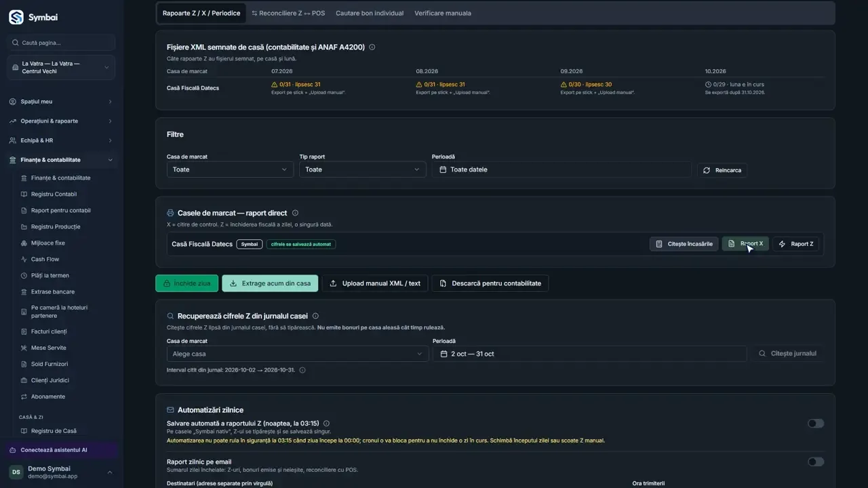868x488 pixels.
Task: Click Descarcă pentru contabilitate button
Action: (490, 283)
